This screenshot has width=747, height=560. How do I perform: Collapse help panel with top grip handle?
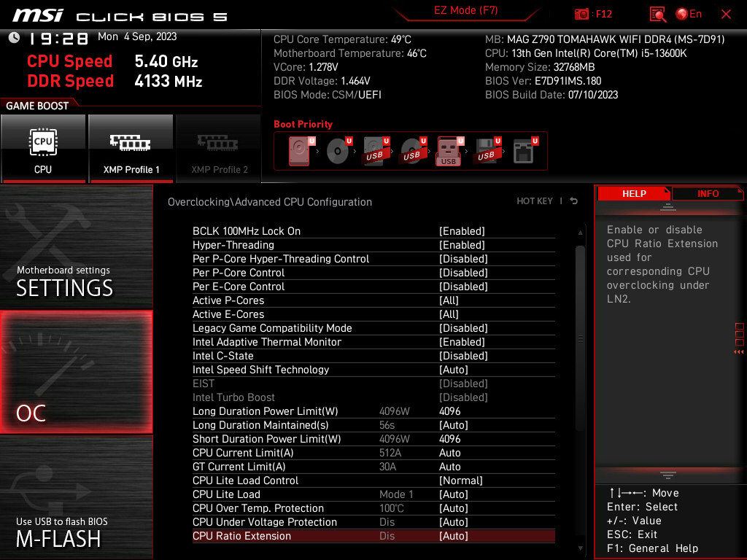(x=668, y=206)
